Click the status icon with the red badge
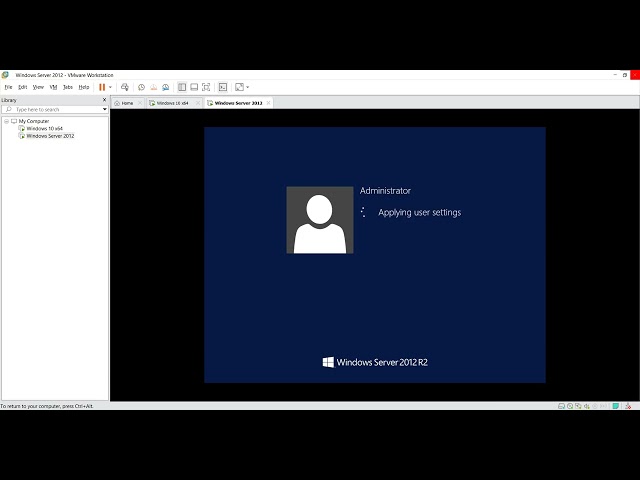Viewport: 640px width, 480px height. pos(628,406)
